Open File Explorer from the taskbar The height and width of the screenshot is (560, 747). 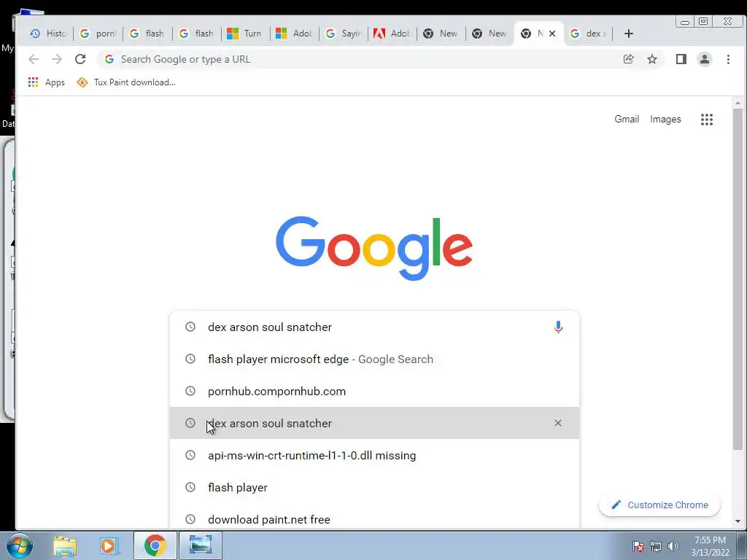(x=65, y=545)
